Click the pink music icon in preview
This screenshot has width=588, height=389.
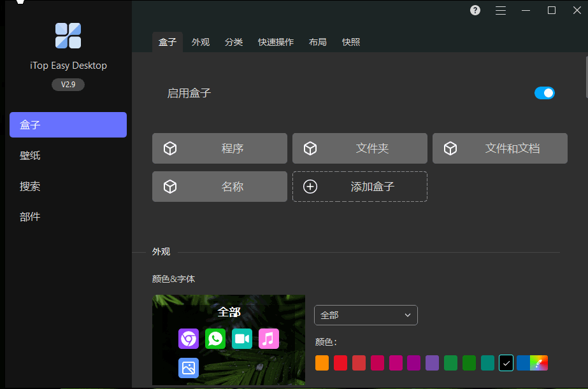[x=269, y=339]
